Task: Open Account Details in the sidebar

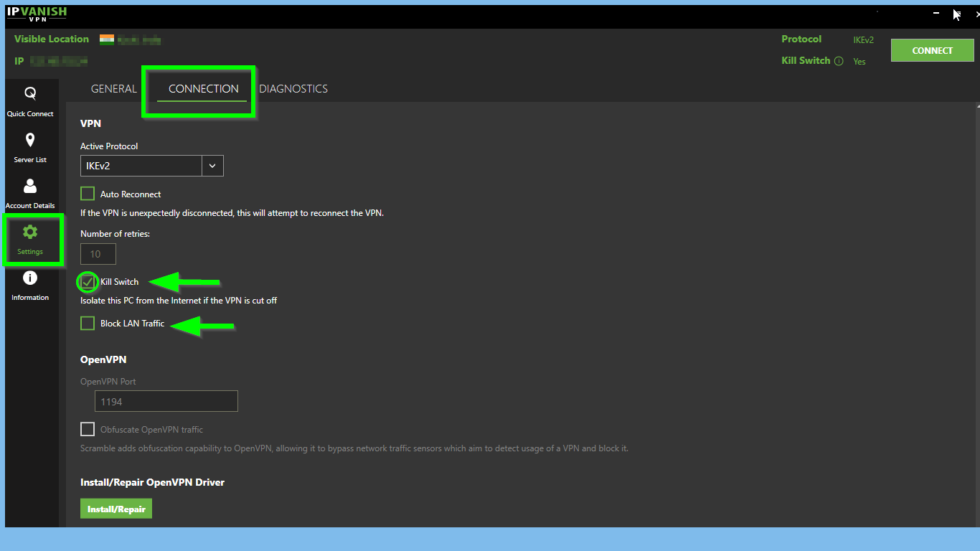Action: (x=30, y=187)
